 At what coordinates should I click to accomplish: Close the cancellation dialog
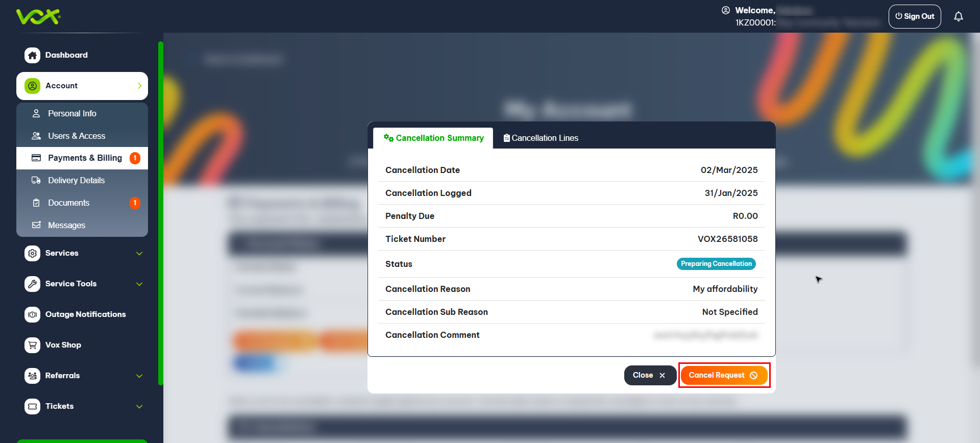tap(649, 375)
